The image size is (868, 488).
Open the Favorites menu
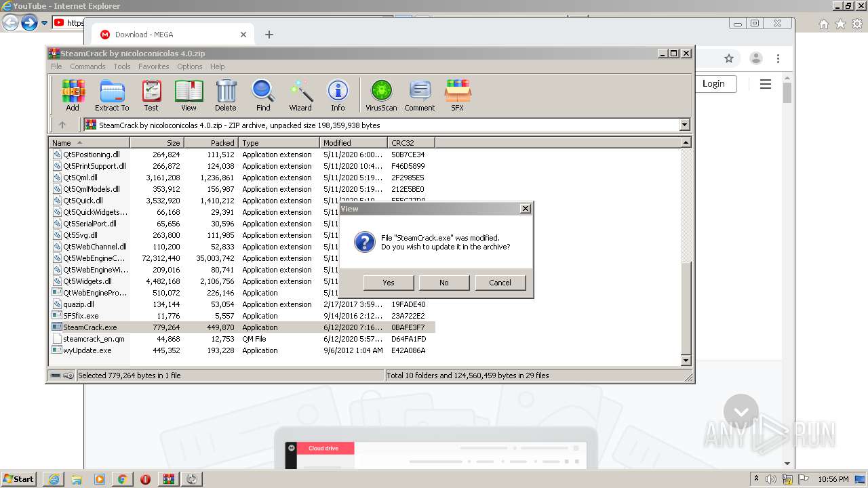pyautogui.click(x=154, y=66)
